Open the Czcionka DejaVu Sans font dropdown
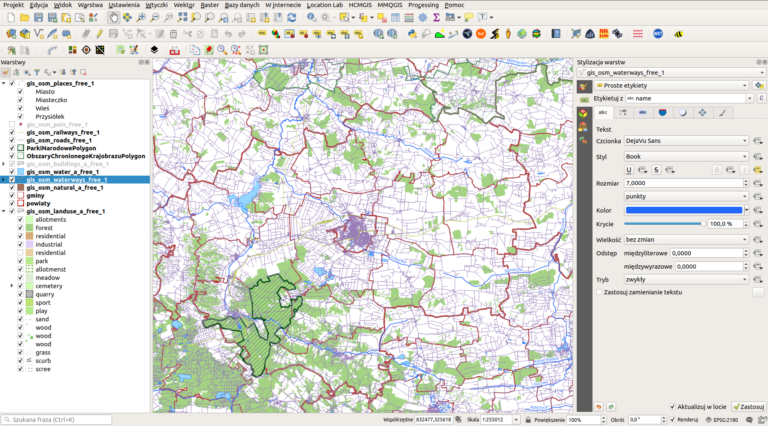Viewport: 768px width, 426px height. pyautogui.click(x=686, y=141)
